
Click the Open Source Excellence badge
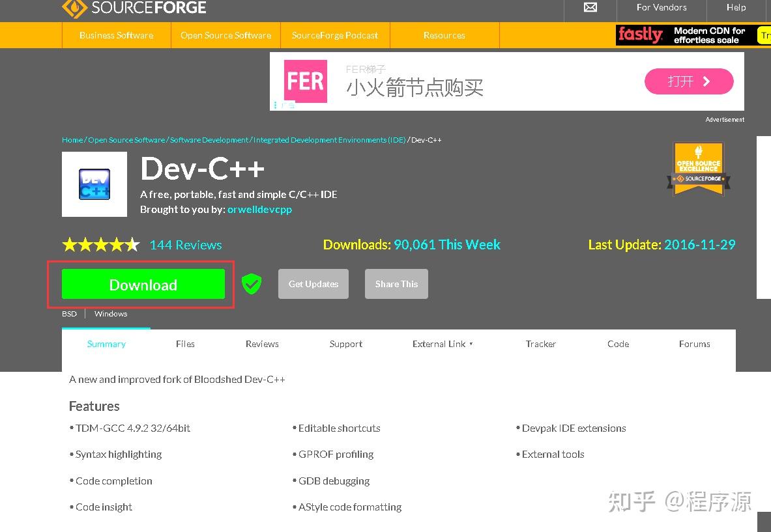tap(698, 168)
